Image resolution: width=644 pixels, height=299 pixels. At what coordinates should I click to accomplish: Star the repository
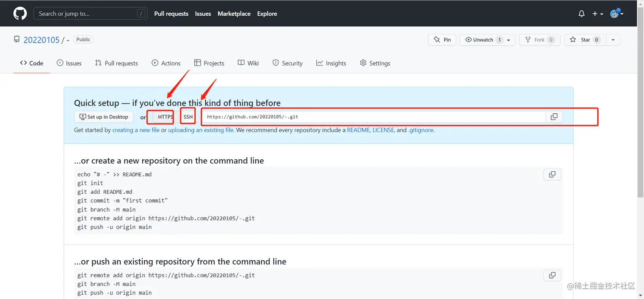[586, 40]
